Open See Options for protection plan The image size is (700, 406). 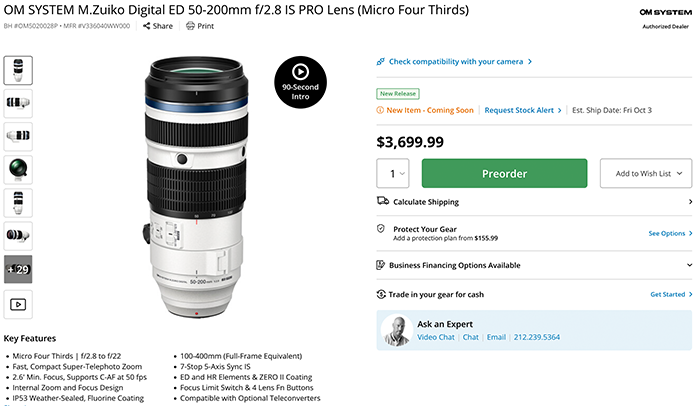(670, 233)
